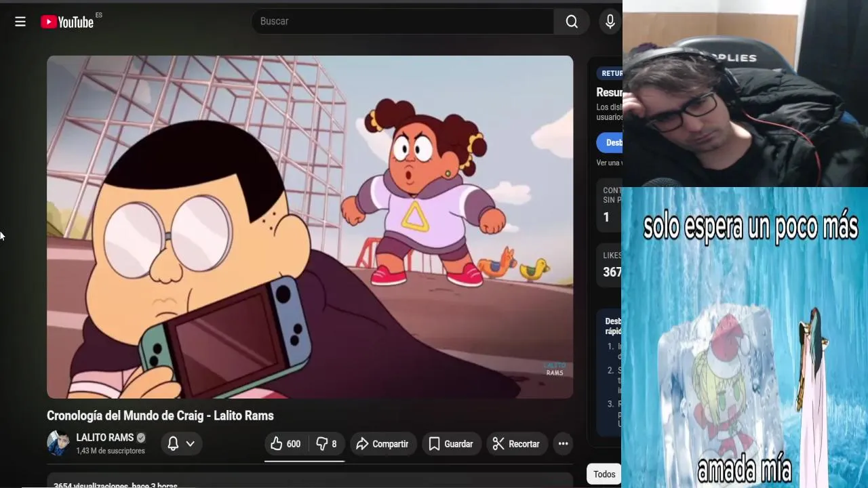Click the Recortar clip button
The height and width of the screenshot is (488, 868).
(x=516, y=444)
